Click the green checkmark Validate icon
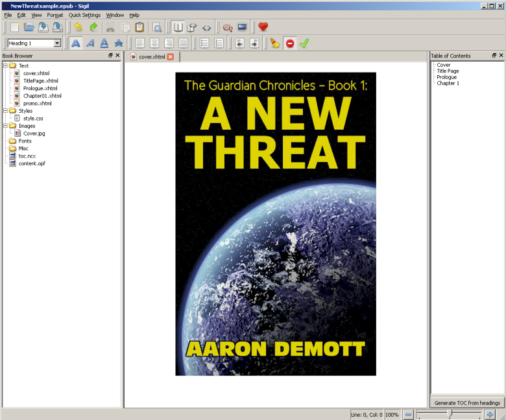 click(x=304, y=43)
